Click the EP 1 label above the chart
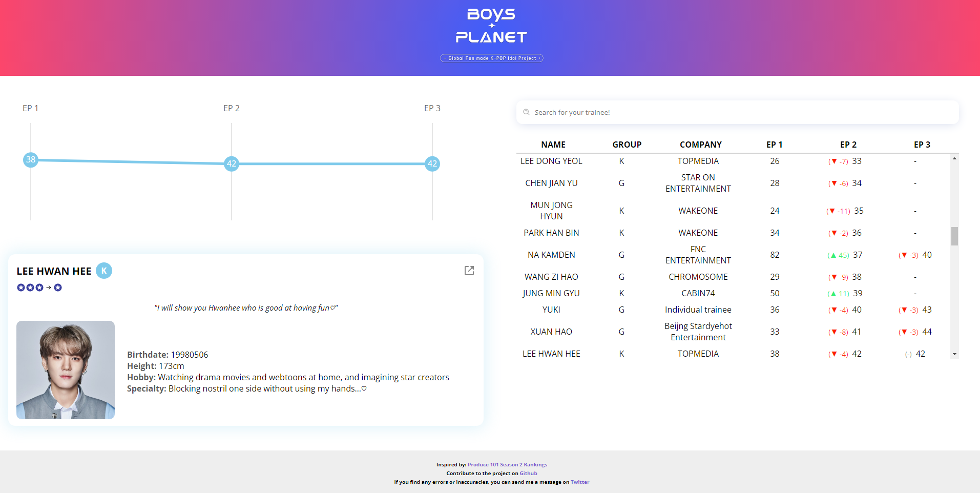This screenshot has width=980, height=493. tap(30, 108)
